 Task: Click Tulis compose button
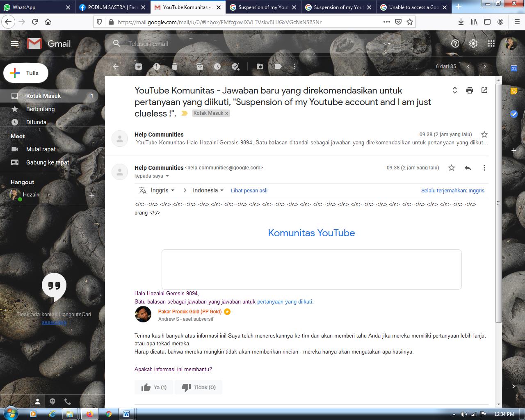(x=26, y=73)
